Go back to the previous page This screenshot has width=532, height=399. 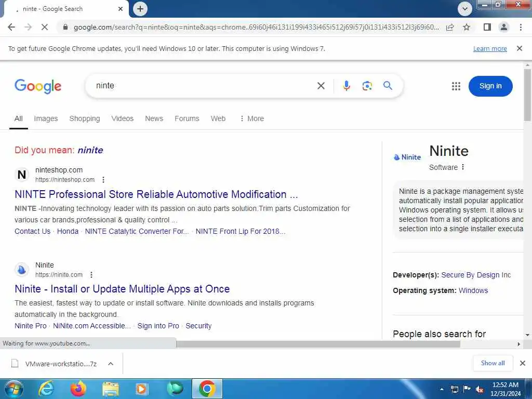pyautogui.click(x=11, y=27)
